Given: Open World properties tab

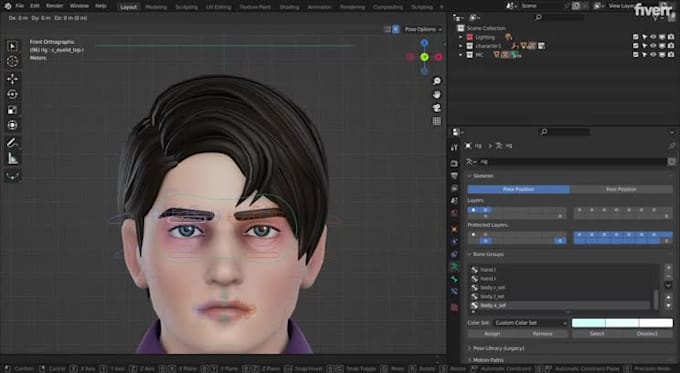Looking at the screenshot, I should (x=454, y=213).
